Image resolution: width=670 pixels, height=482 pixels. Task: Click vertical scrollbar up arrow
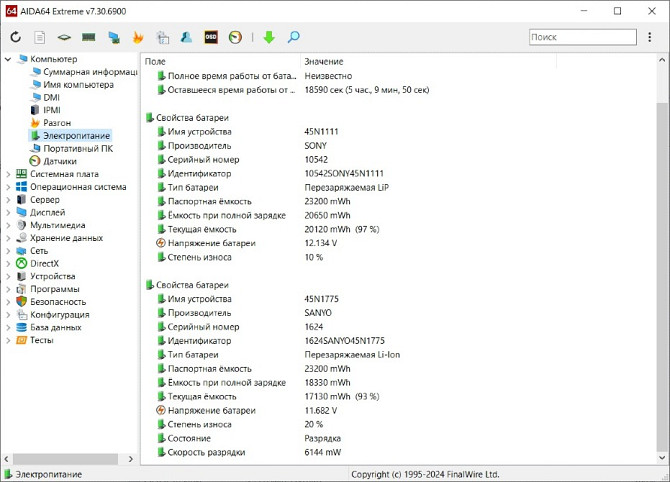pos(662,60)
